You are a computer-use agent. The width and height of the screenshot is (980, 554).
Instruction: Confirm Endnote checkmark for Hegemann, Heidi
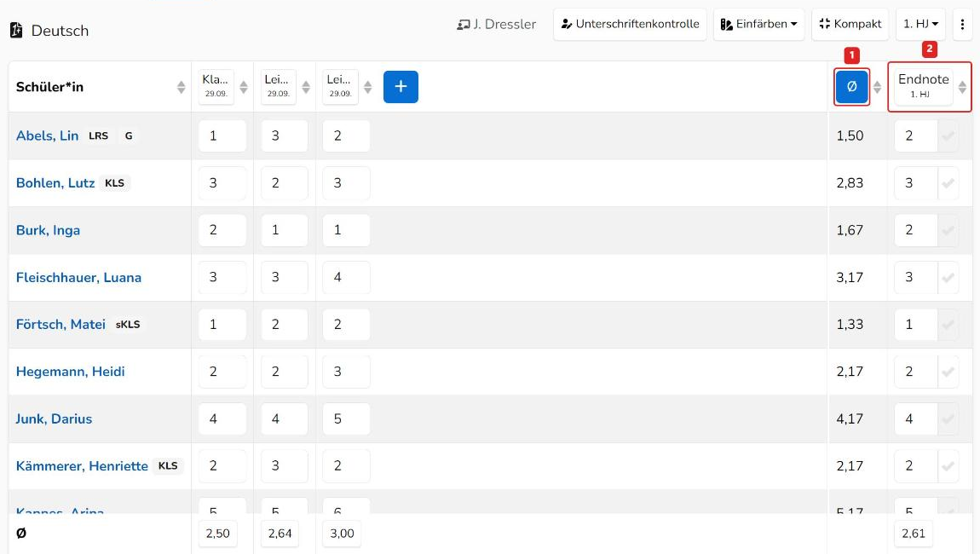pos(948,372)
